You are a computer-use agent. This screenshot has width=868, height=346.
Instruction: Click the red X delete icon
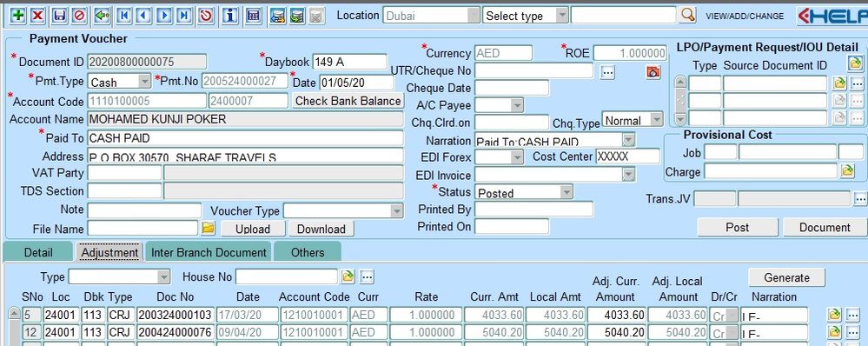(x=37, y=16)
